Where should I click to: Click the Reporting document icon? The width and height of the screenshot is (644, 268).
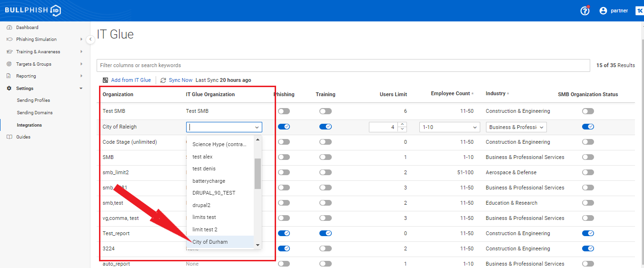pos(9,76)
